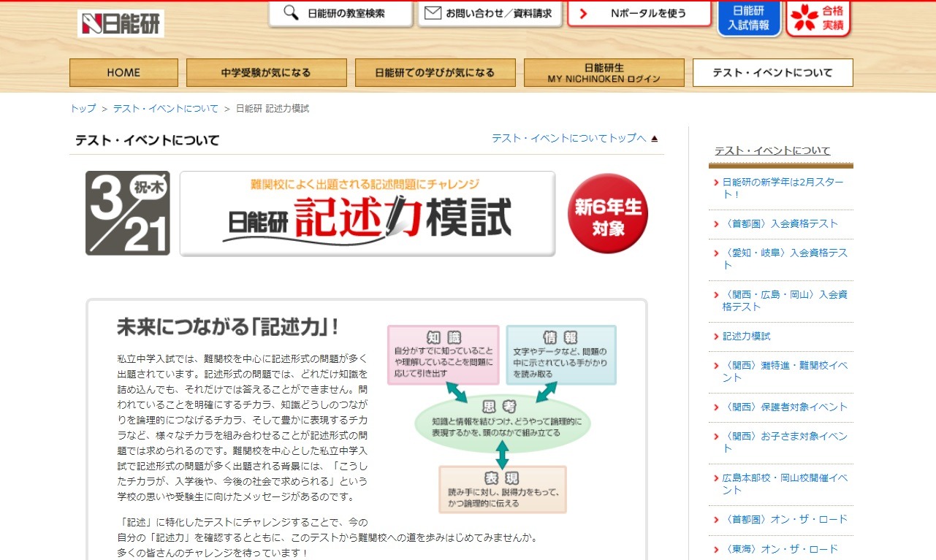Click the 日能研 logo
The image size is (936, 560).
pos(121,23)
